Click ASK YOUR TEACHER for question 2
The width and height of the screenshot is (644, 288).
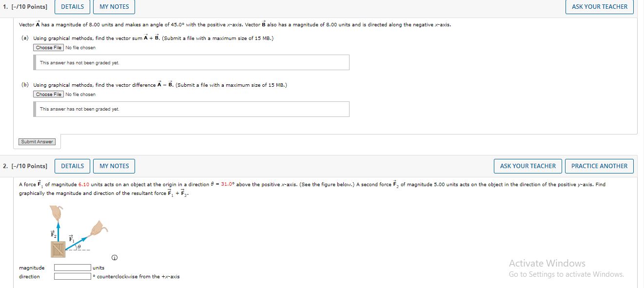pos(527,166)
